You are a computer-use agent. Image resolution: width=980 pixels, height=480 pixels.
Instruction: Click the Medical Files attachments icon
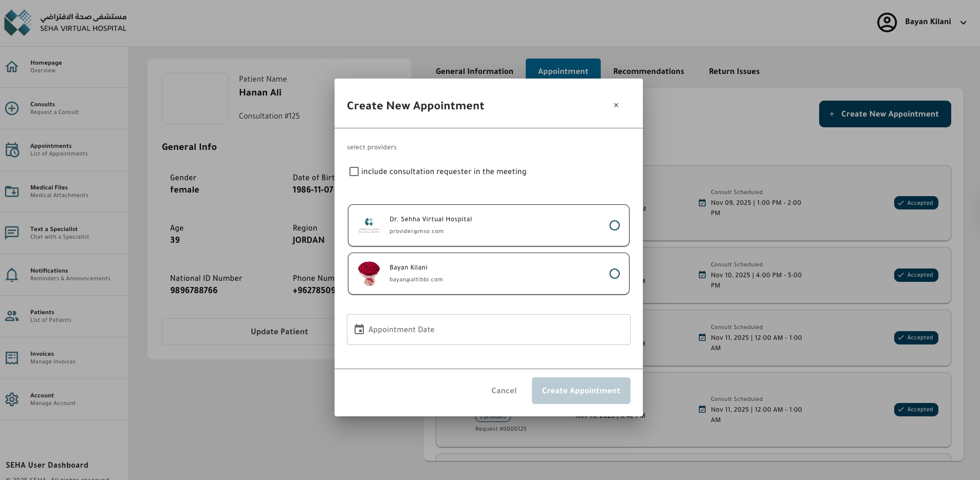point(12,191)
